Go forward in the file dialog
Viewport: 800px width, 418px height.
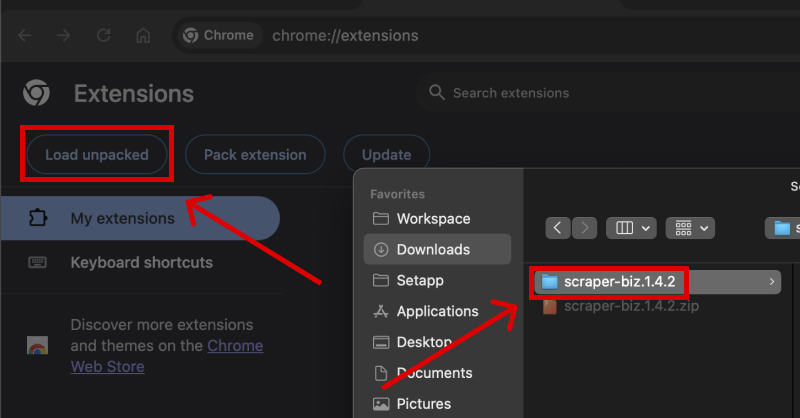pos(585,228)
